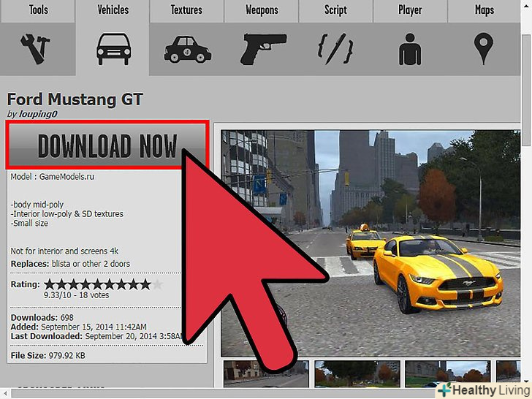Open the Script braces and pen icon
Viewport: 532px width, 399px height.
tap(335, 49)
